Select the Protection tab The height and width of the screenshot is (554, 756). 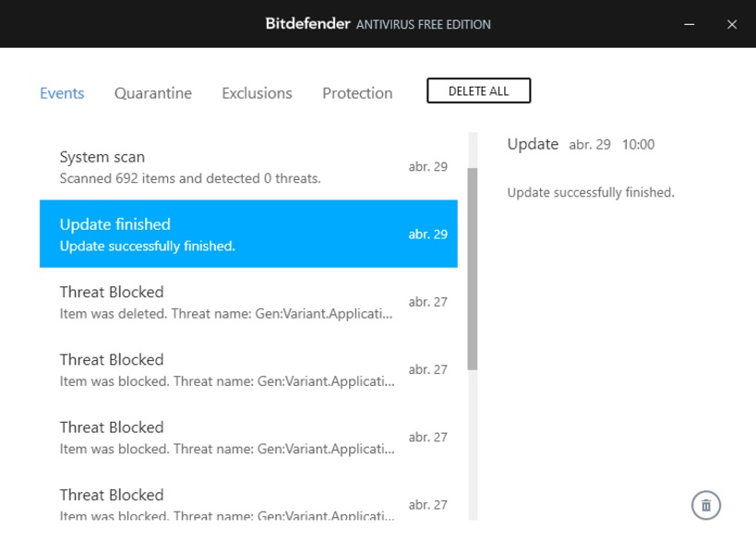[357, 93]
